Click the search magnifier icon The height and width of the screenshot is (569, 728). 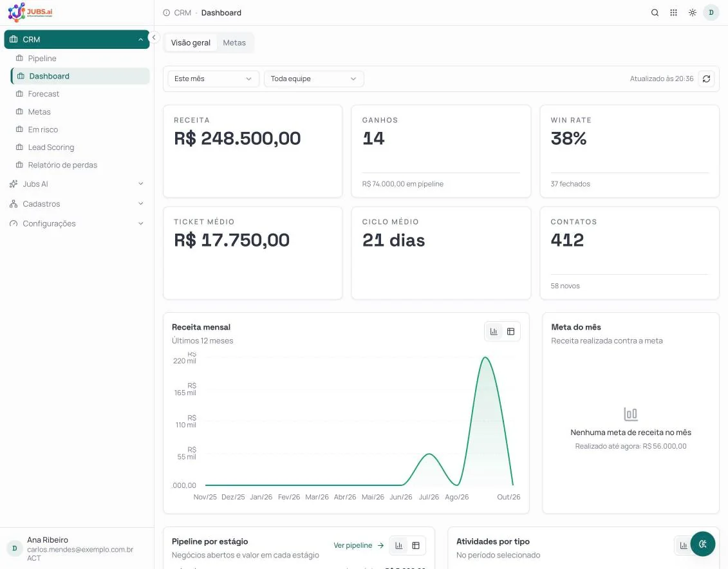655,12
